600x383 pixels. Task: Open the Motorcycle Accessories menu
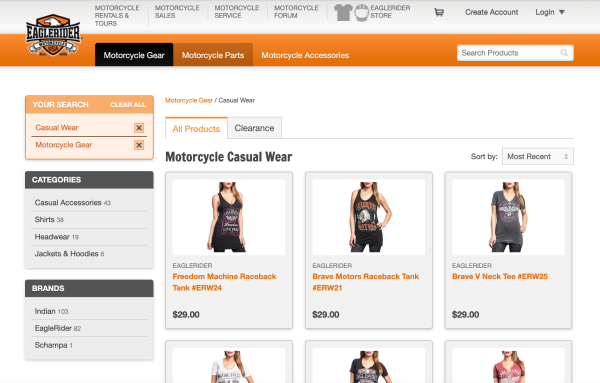point(305,55)
